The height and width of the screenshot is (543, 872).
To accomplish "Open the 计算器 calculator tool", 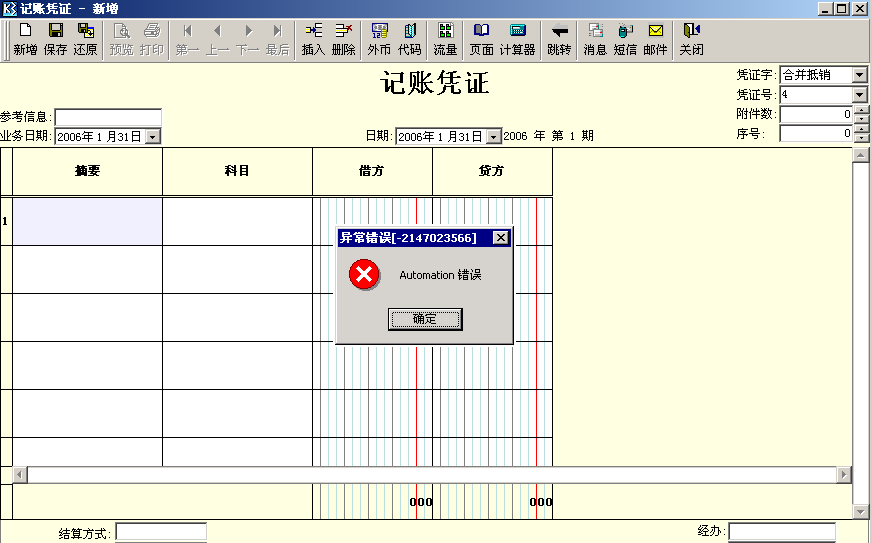I will pos(517,38).
